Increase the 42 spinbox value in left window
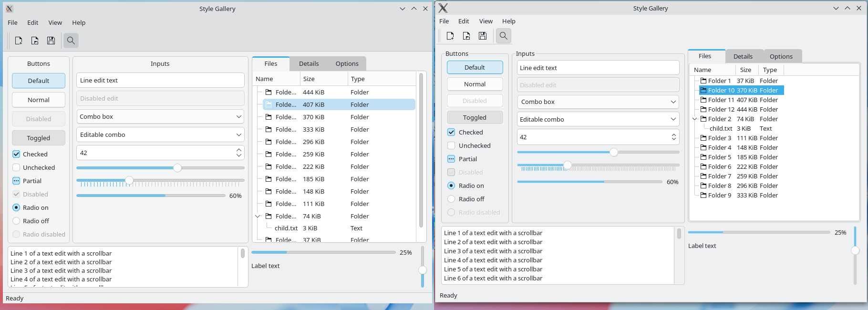Screen dimensions: 868x310 click(x=239, y=150)
